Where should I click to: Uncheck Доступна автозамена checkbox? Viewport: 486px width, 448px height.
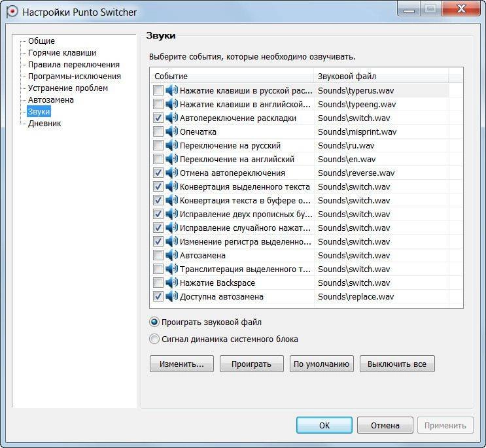click(158, 296)
